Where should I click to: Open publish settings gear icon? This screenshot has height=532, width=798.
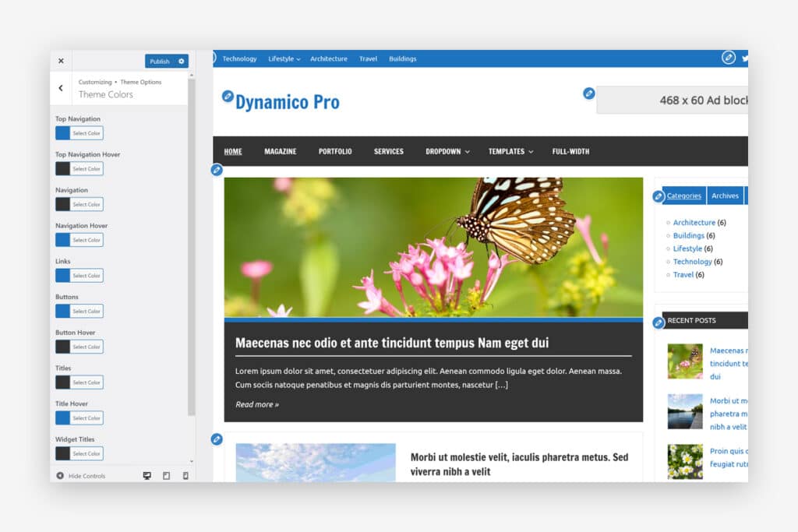click(181, 61)
